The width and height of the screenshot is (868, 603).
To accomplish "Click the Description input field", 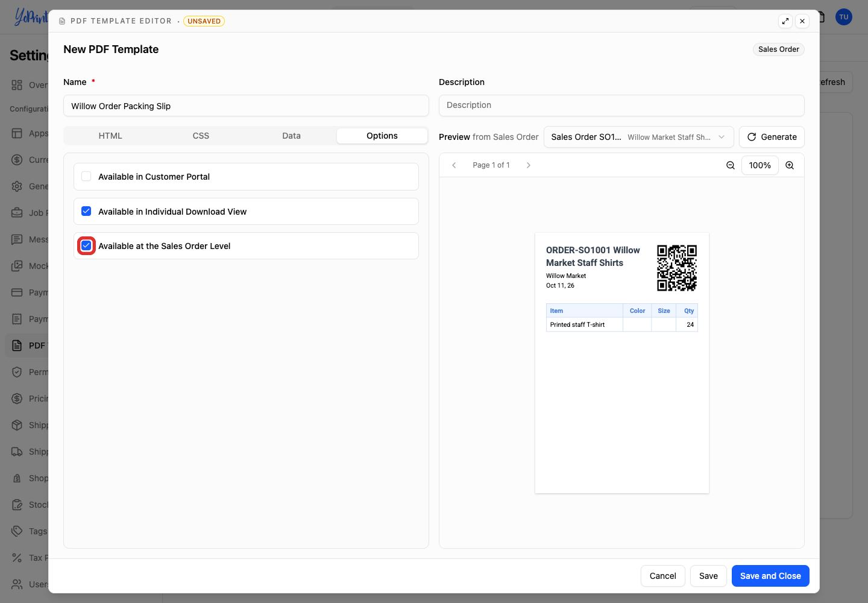I will point(621,106).
